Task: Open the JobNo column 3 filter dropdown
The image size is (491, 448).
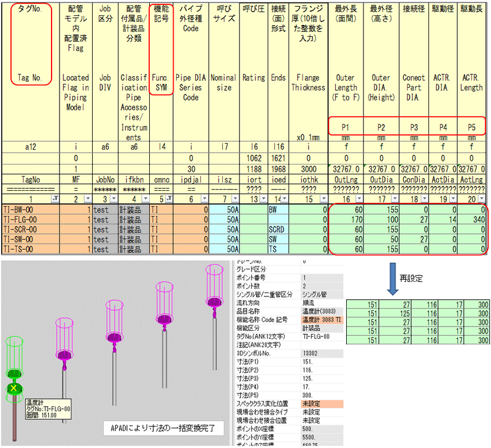Action: (114, 198)
